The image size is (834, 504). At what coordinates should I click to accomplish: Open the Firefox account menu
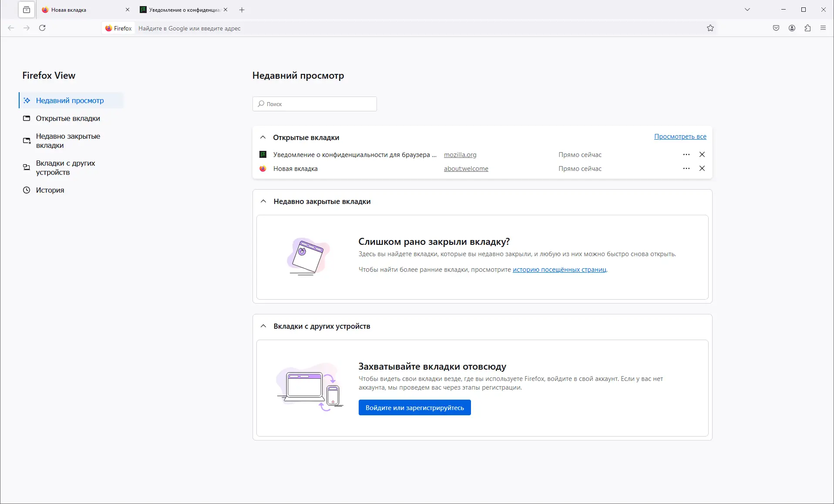pos(792,28)
